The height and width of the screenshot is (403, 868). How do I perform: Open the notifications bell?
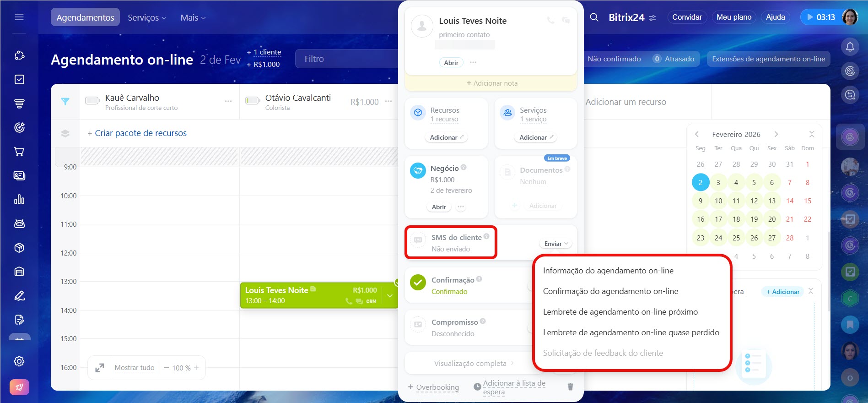(x=850, y=47)
